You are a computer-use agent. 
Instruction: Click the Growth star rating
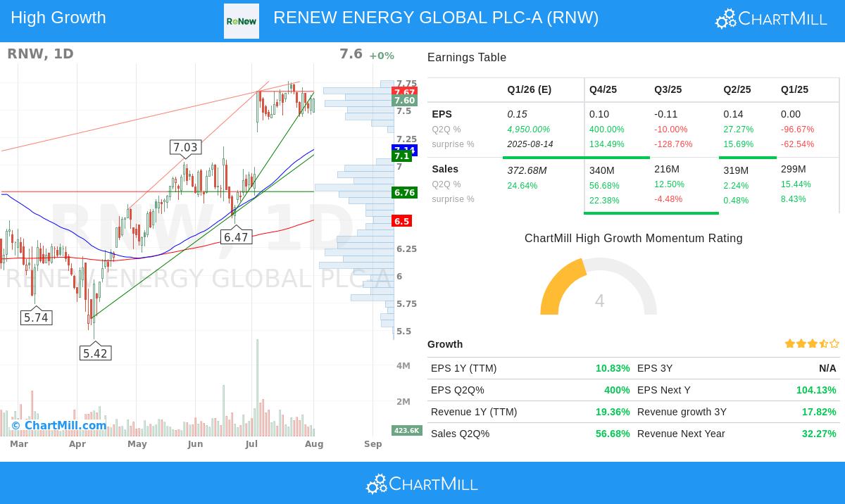(812, 344)
